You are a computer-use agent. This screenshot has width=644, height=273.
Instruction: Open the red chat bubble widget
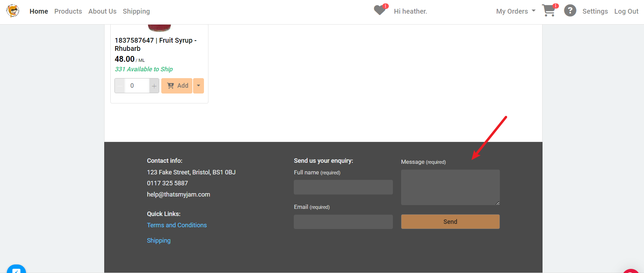631,271
